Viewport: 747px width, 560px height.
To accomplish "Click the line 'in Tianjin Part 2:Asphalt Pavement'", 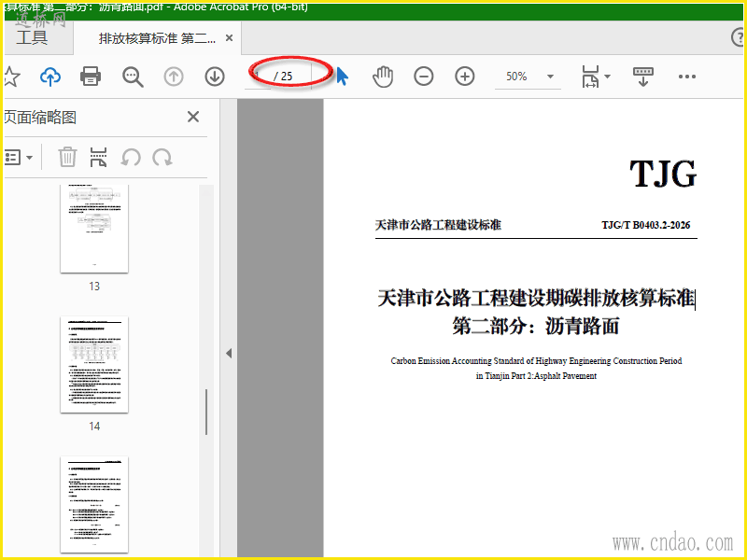I will (536, 376).
